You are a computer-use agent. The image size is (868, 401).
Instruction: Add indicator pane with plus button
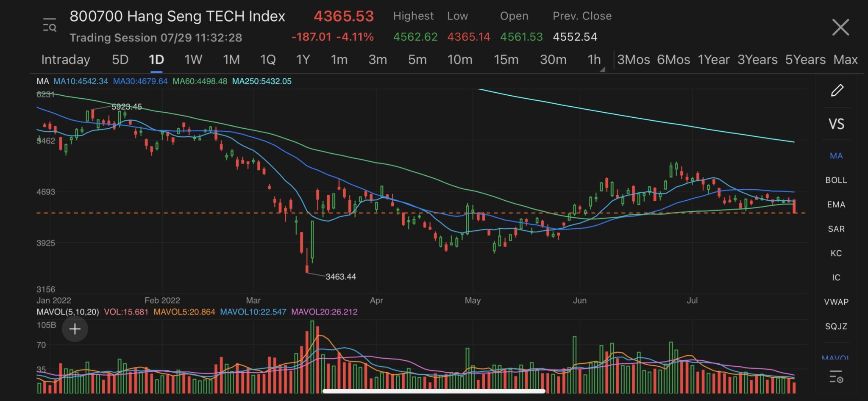coord(75,329)
